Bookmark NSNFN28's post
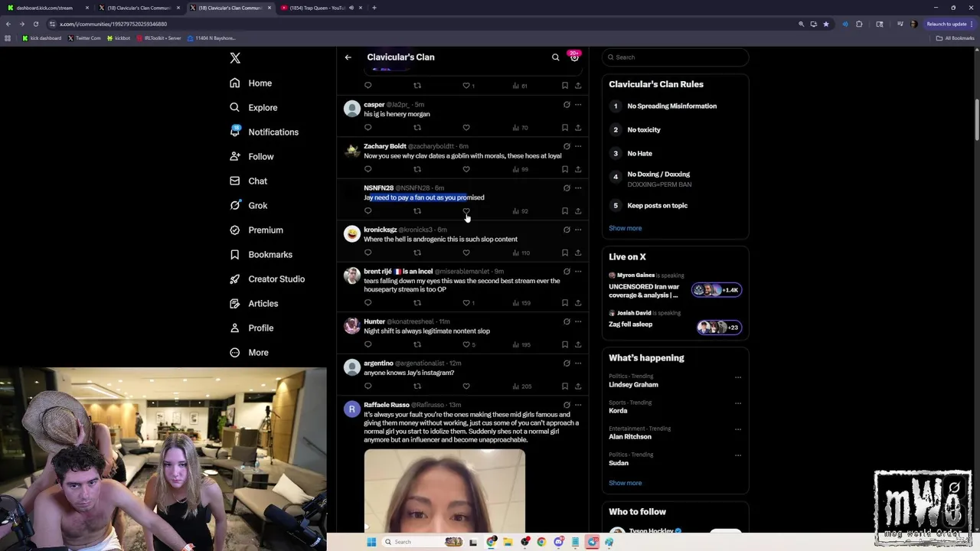The image size is (980, 551). 565,211
